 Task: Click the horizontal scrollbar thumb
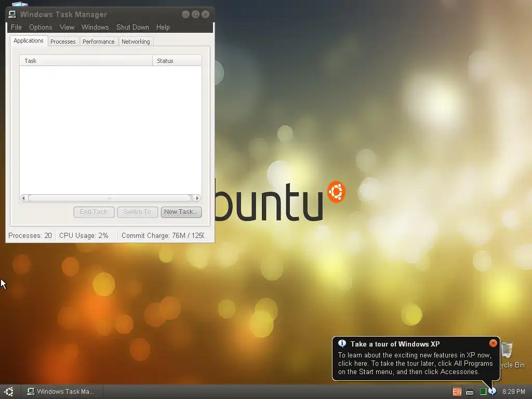110,198
